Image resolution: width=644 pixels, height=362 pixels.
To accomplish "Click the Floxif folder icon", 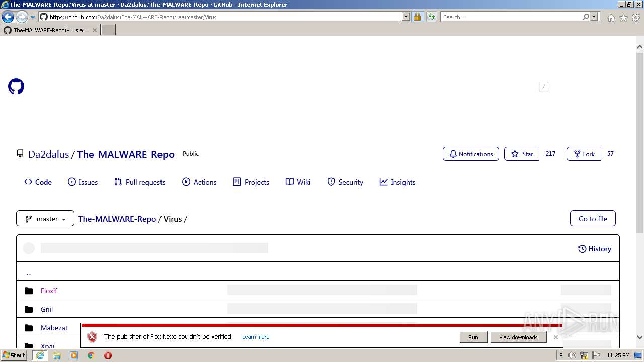I will 29,291.
